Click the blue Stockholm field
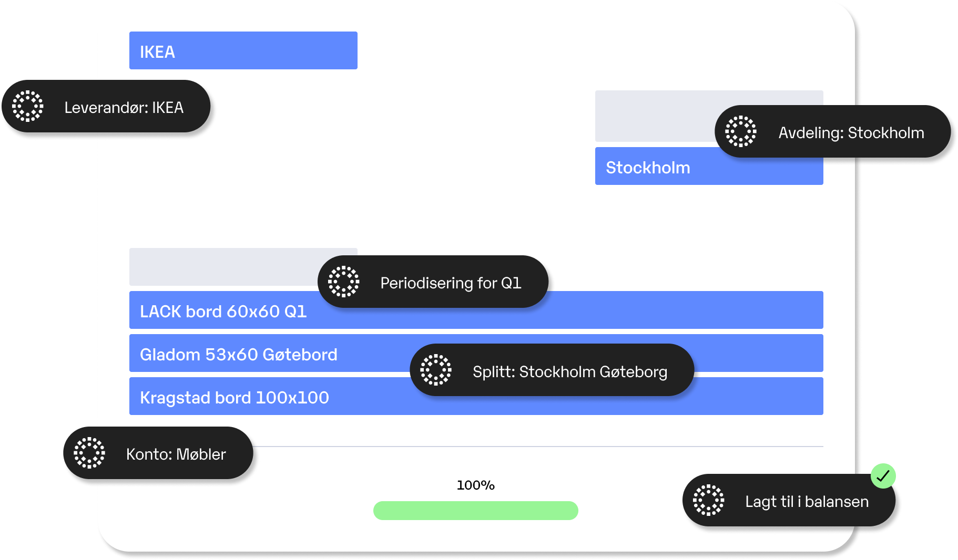 tap(709, 166)
